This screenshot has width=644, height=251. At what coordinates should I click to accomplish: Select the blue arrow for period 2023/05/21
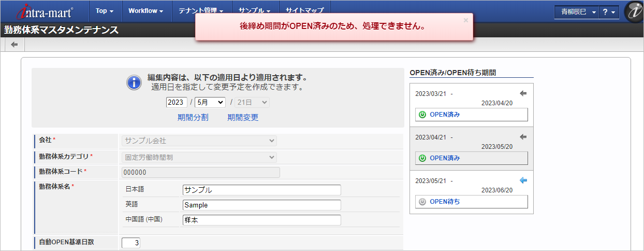[523, 180]
